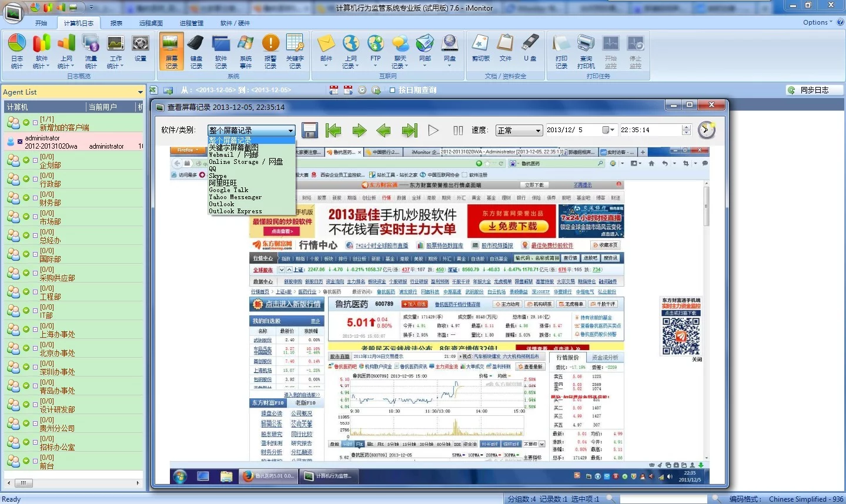This screenshot has height=504, width=846.
Task: Open 软件记录 software log
Action: coord(220,51)
